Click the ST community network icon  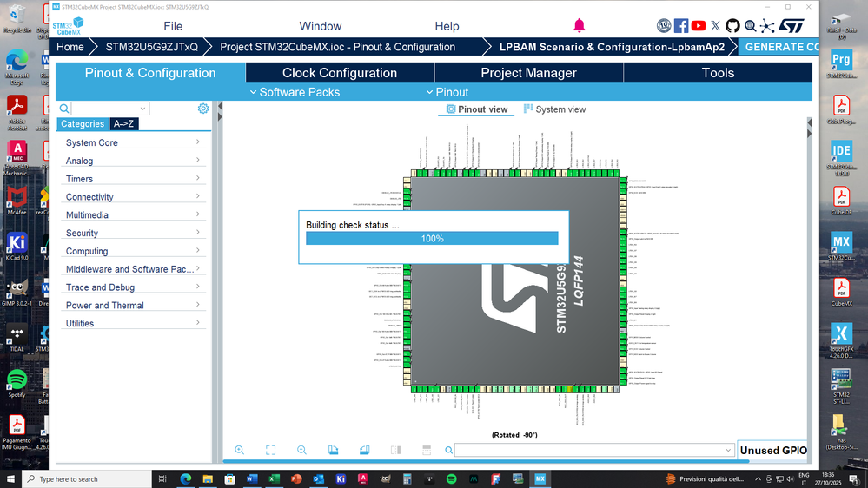coord(767,25)
